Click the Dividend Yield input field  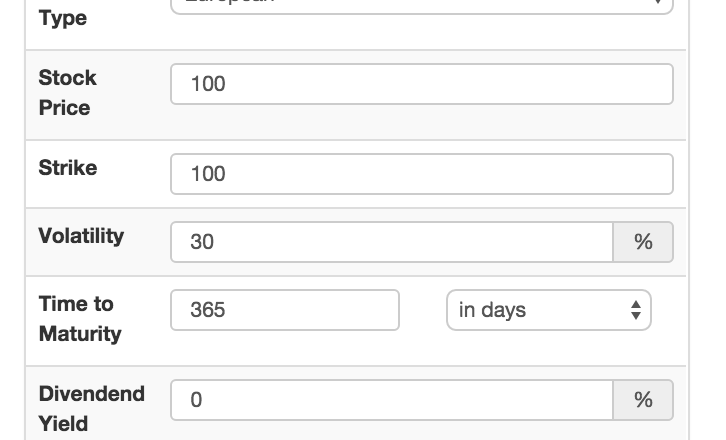[391, 400]
